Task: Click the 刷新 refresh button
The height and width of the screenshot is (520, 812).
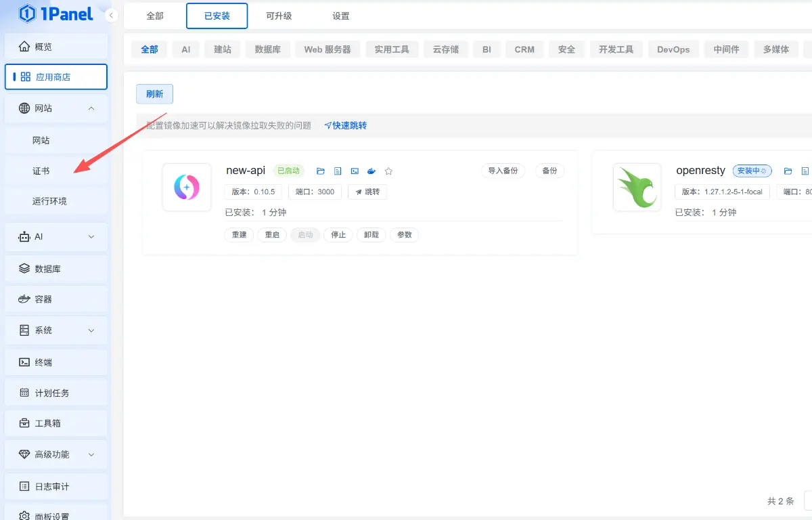Action: click(x=154, y=93)
